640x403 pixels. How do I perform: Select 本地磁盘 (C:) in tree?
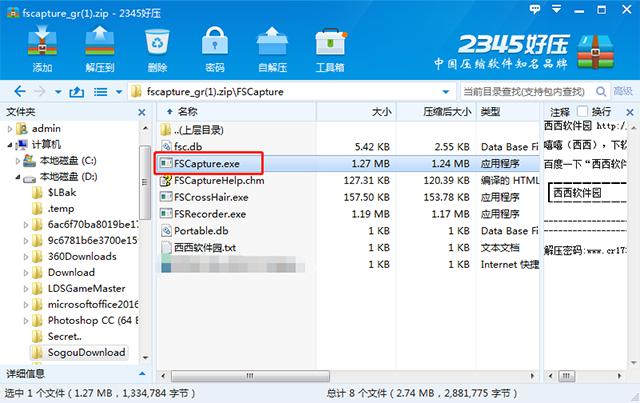(x=68, y=161)
